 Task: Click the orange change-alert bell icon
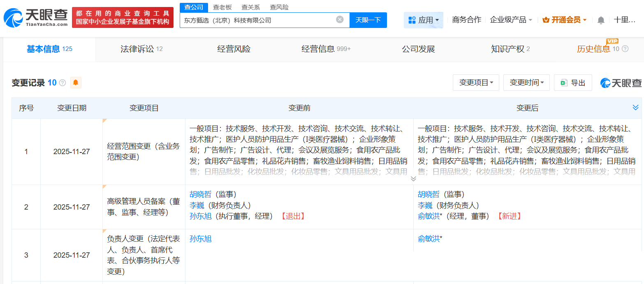(76, 83)
